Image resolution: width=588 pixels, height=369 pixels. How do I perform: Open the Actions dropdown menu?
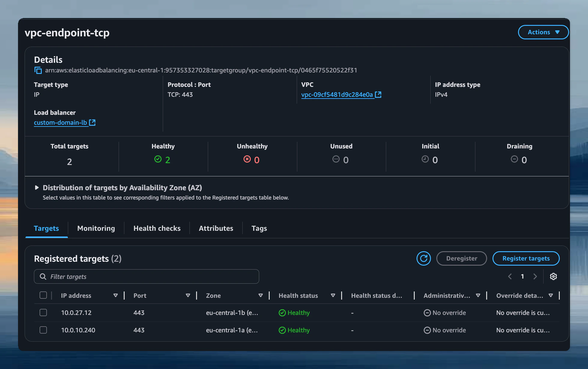point(543,32)
